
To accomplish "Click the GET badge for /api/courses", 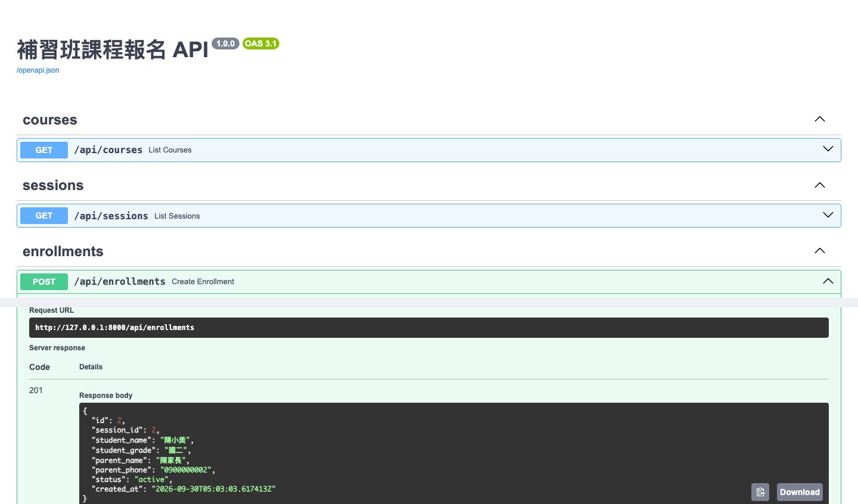I will pos(44,150).
